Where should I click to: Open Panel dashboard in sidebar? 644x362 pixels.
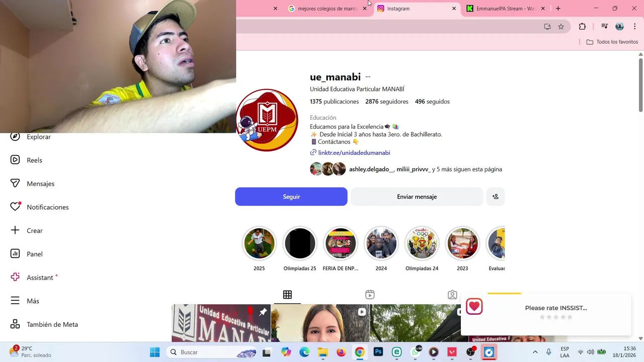pyautogui.click(x=26, y=254)
